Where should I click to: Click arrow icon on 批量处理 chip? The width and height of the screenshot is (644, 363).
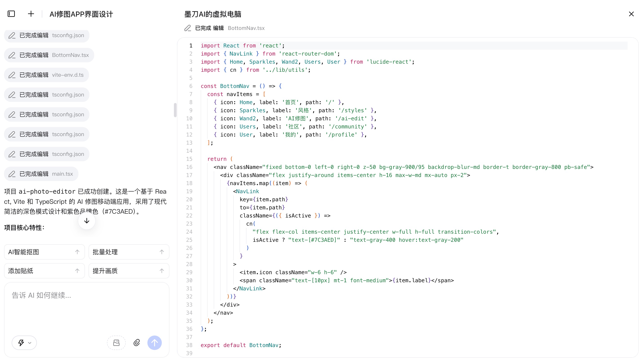click(x=162, y=252)
